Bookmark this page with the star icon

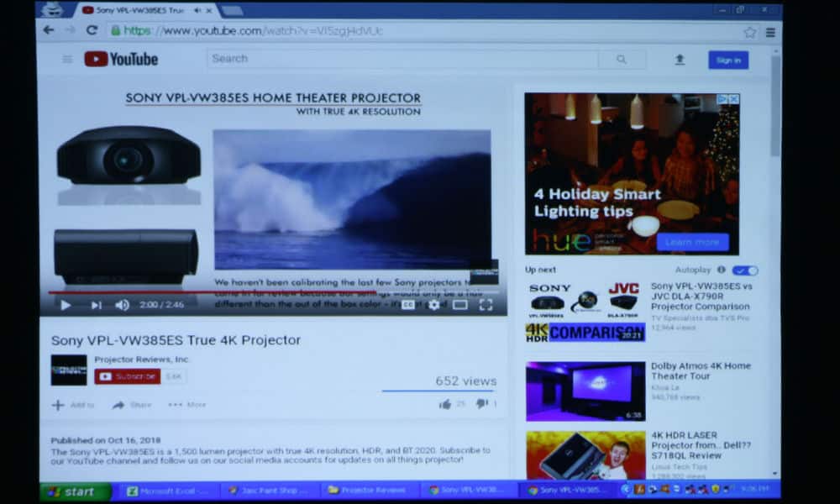[x=749, y=32]
